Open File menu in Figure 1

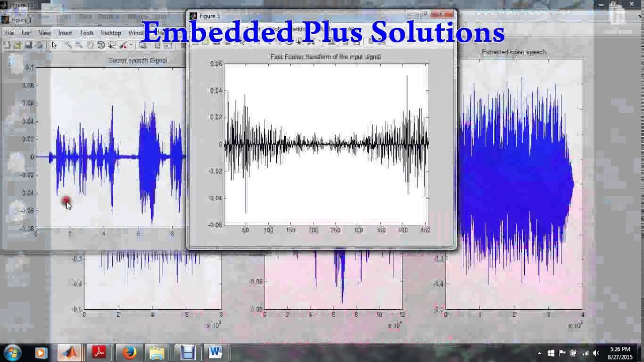point(10,33)
